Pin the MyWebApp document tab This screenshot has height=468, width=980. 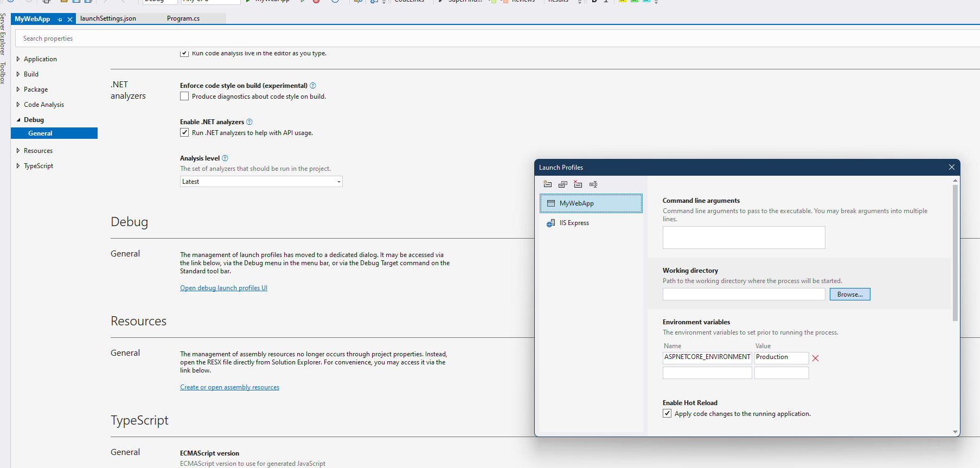[60, 20]
